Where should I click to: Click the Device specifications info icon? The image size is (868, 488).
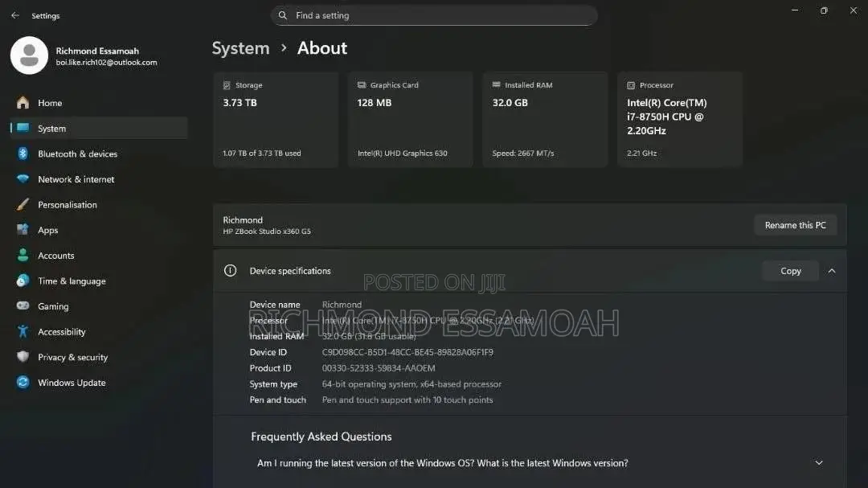[231, 270]
